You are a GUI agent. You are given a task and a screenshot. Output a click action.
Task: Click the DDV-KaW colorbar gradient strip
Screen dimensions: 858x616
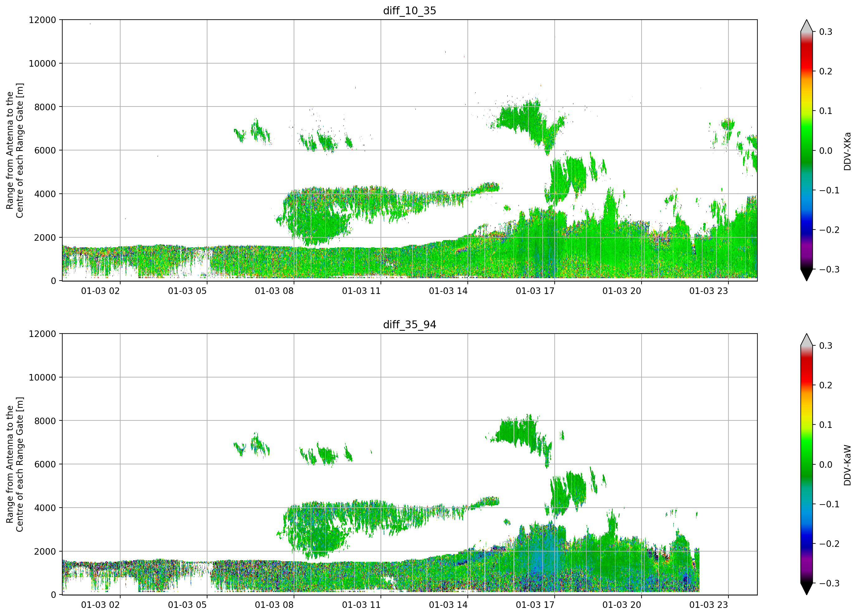pyautogui.click(x=807, y=464)
